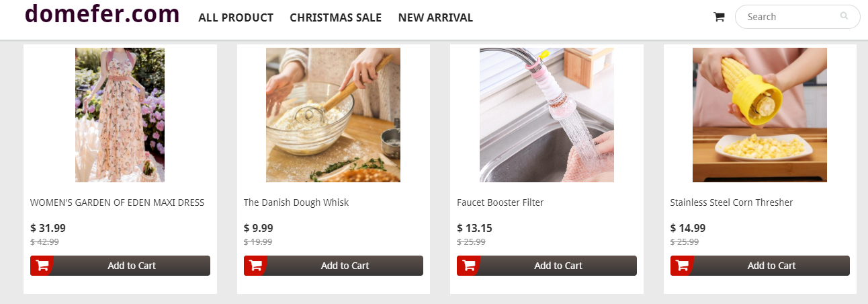
Task: Click the search magnifier icon
Action: coord(844,16)
